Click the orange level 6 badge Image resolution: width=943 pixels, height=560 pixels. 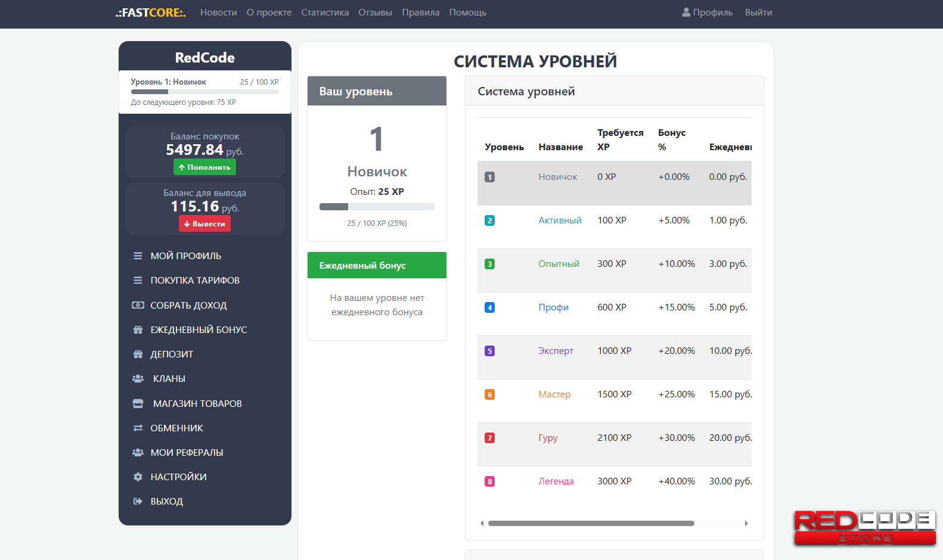point(489,394)
